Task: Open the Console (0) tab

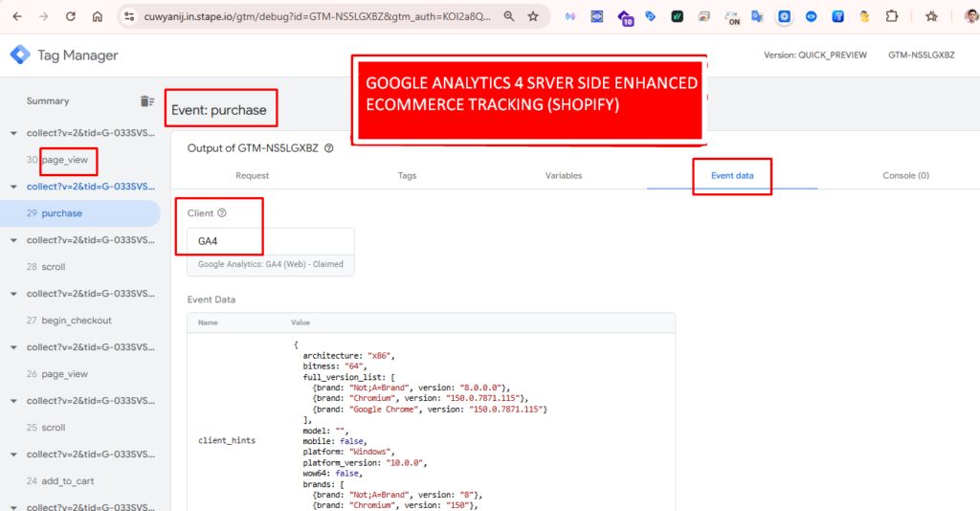Action: (905, 175)
